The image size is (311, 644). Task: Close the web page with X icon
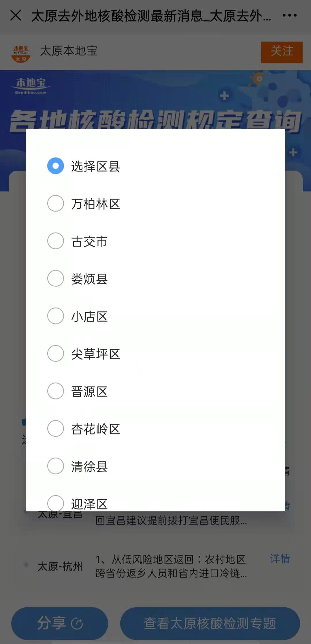[x=16, y=15]
